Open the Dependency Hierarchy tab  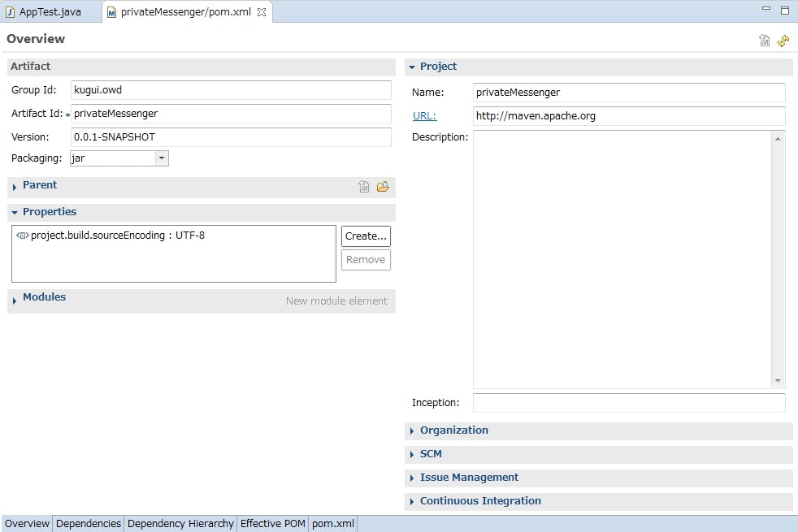click(x=180, y=523)
